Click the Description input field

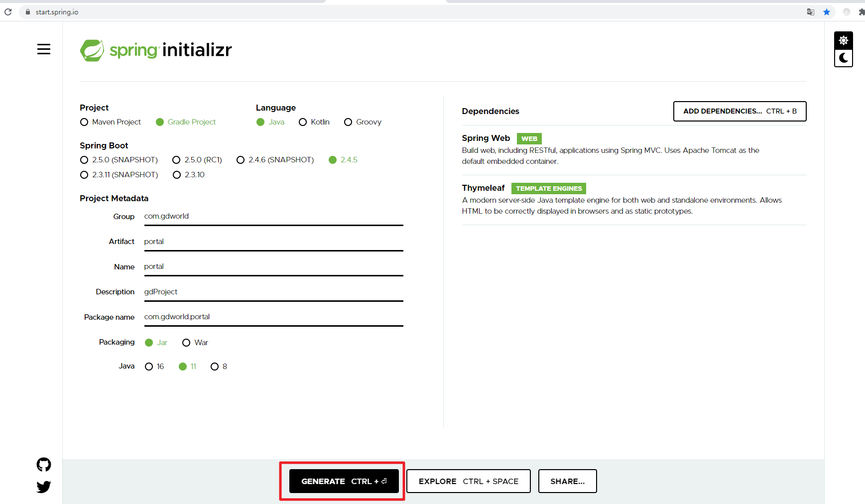tap(273, 292)
